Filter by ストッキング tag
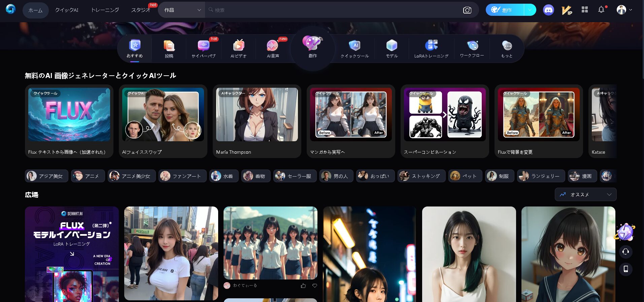Viewport: 644px width, 302px height. [421, 176]
